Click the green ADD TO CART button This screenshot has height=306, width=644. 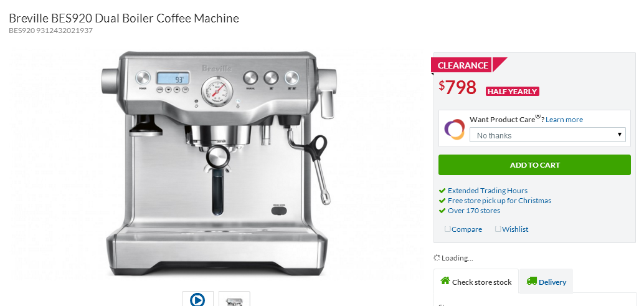pyautogui.click(x=534, y=165)
